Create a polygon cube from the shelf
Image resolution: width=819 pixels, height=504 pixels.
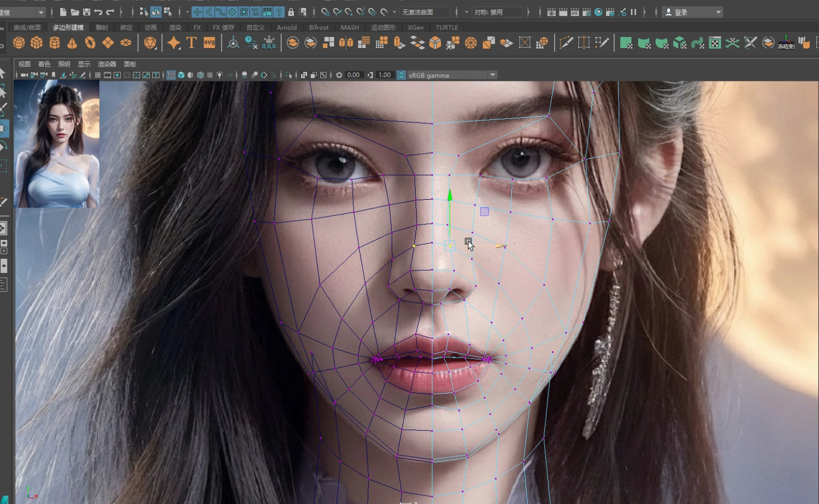(x=36, y=43)
